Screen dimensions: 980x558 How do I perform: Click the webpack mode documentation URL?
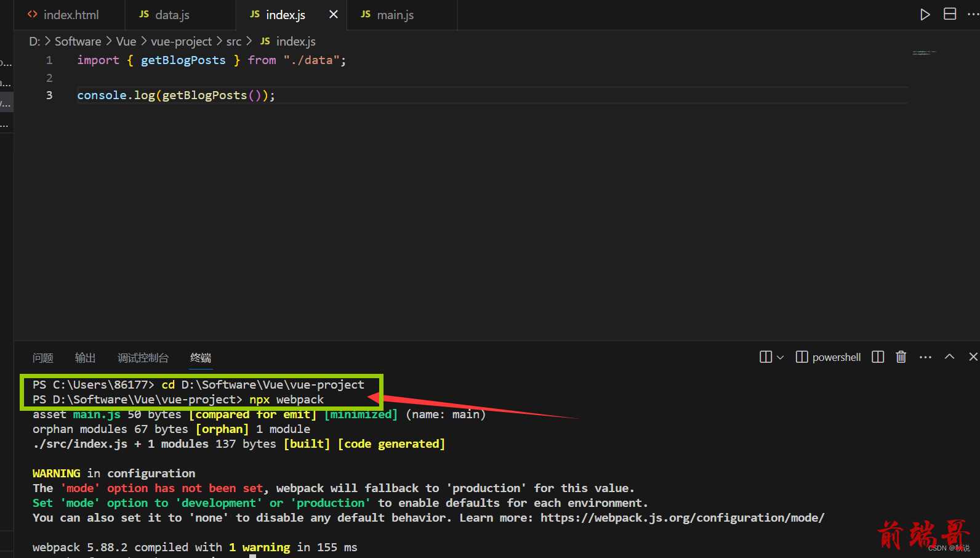point(682,518)
